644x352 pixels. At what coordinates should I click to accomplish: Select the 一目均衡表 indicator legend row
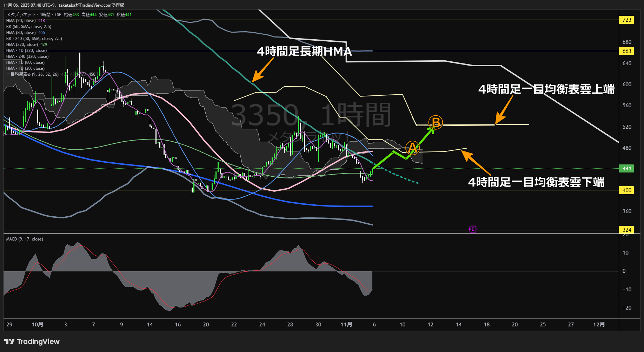coord(51,74)
